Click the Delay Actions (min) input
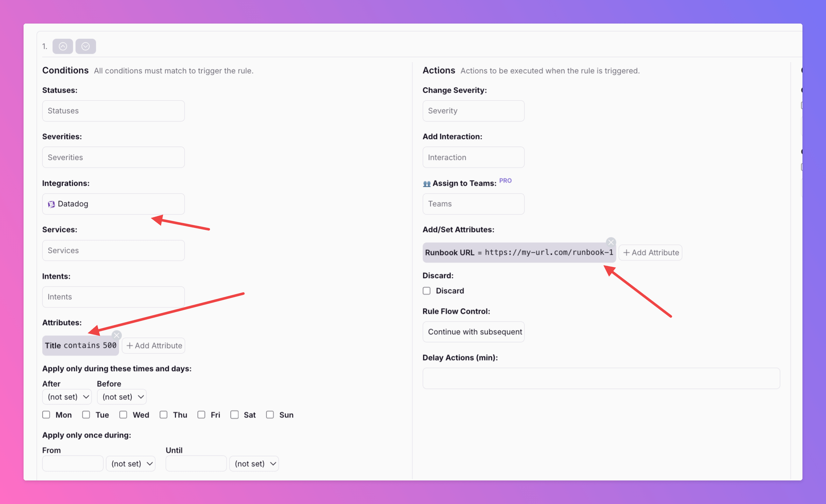The width and height of the screenshot is (826, 504). click(x=601, y=378)
